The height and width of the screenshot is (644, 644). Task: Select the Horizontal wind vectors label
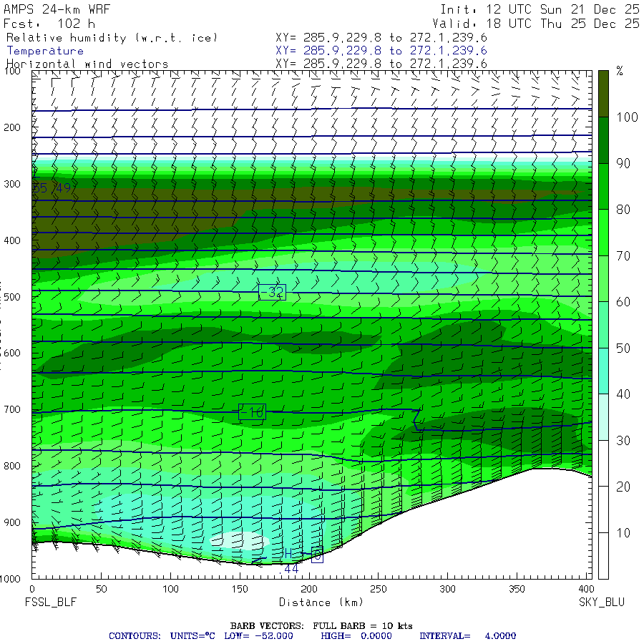87,64
